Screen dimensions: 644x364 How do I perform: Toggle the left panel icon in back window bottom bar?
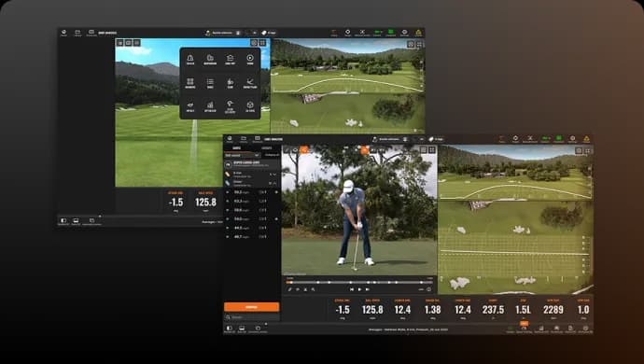pos(63,221)
